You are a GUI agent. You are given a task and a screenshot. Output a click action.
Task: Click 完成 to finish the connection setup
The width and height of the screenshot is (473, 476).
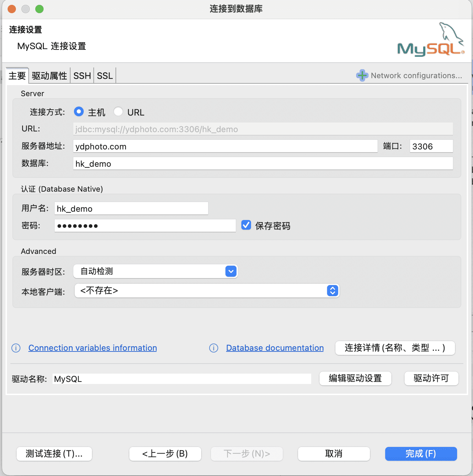[420, 454]
